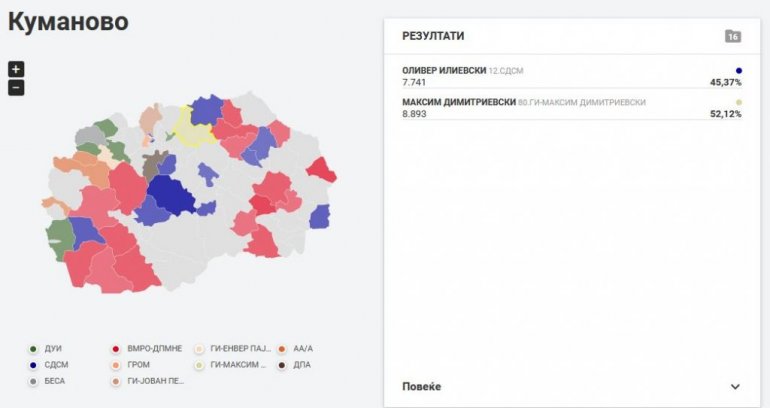Click the blue dot beside Оливер Илиевски
This screenshot has width=770, height=408.
738,71
